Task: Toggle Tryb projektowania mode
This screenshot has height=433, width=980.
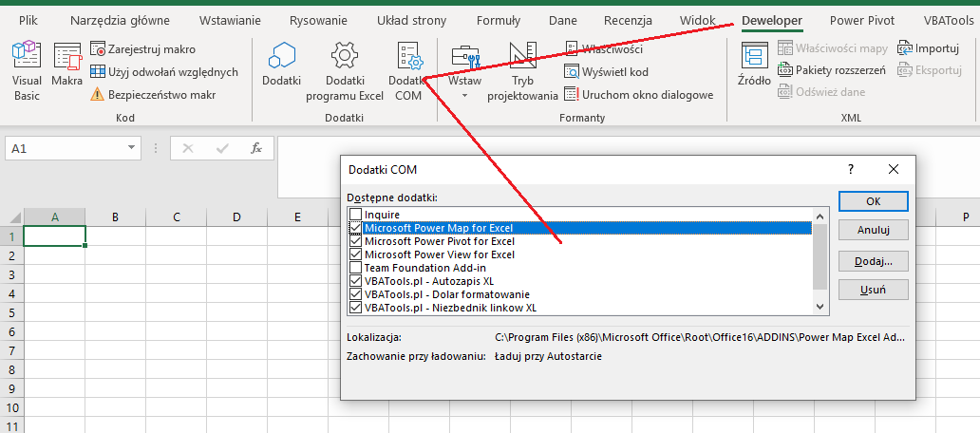Action: pos(522,71)
